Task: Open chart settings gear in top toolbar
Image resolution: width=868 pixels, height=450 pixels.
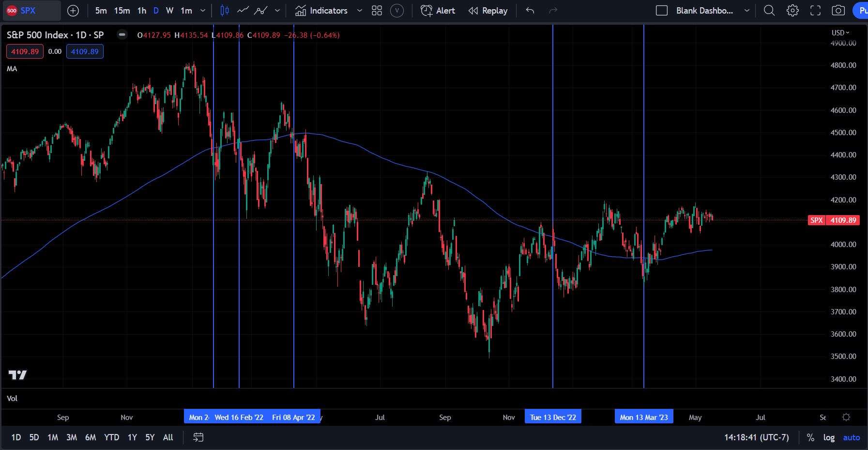Action: 792,11
